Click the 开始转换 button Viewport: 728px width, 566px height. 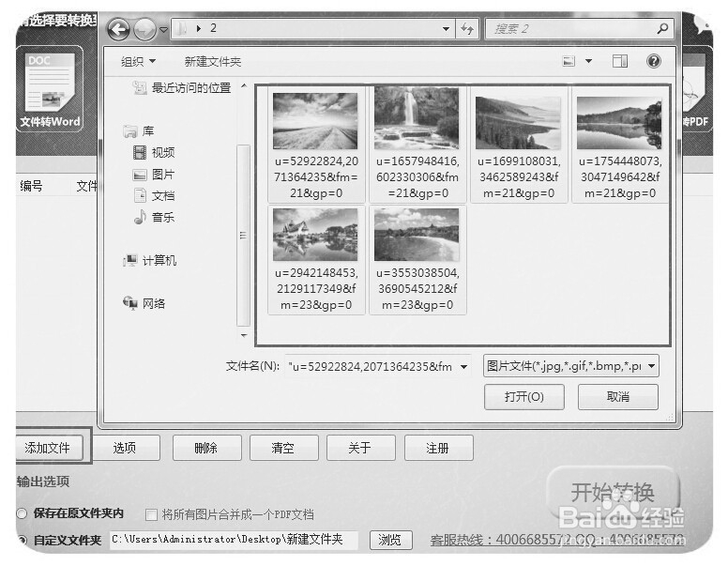click(613, 493)
